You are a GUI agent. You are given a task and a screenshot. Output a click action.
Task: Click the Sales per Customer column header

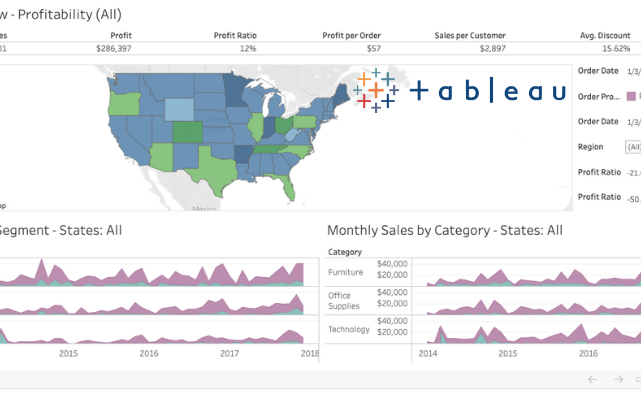pyautogui.click(x=470, y=36)
